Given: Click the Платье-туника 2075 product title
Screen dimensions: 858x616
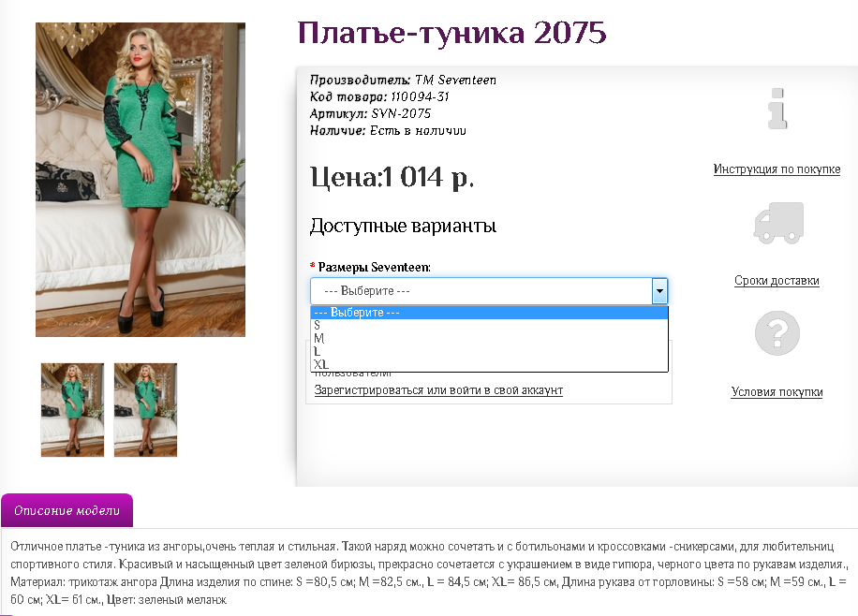Looking at the screenshot, I should (451, 34).
